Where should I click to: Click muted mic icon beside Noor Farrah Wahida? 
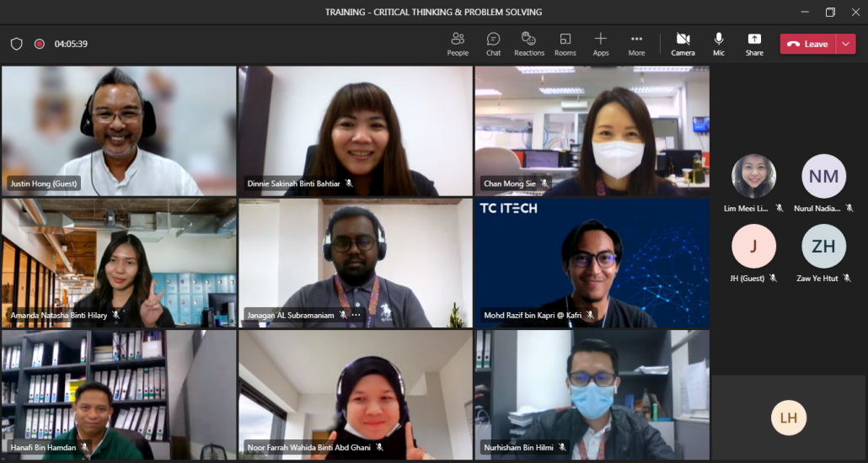coord(380,447)
